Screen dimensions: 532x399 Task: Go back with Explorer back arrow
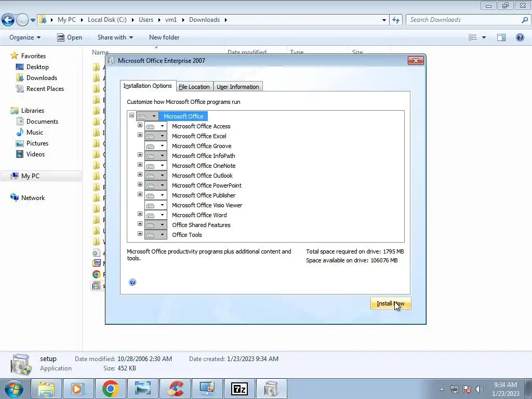click(8, 20)
